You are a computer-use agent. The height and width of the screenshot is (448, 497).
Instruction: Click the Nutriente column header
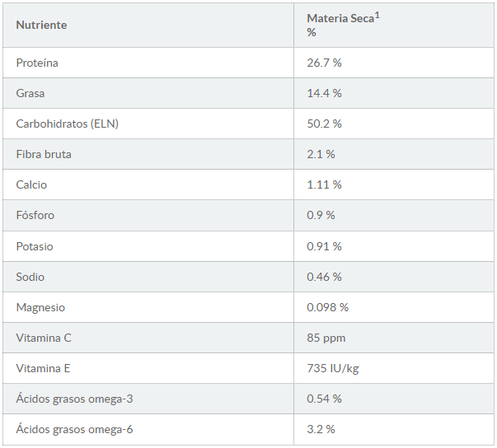click(41, 25)
